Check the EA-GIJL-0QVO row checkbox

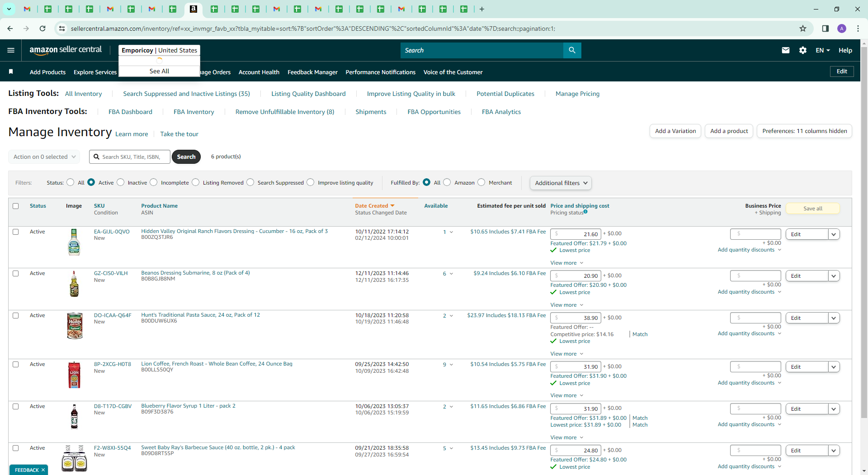pyautogui.click(x=16, y=232)
